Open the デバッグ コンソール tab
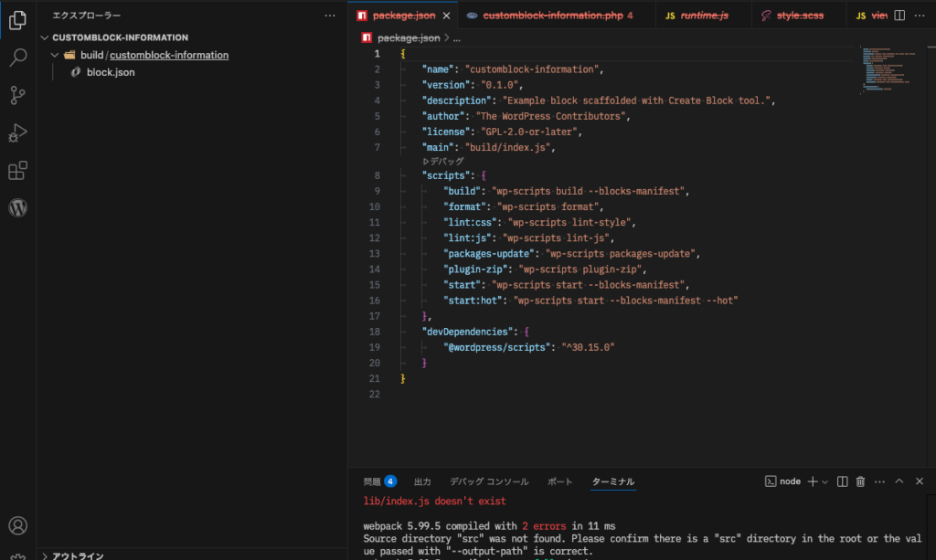 [x=489, y=481]
